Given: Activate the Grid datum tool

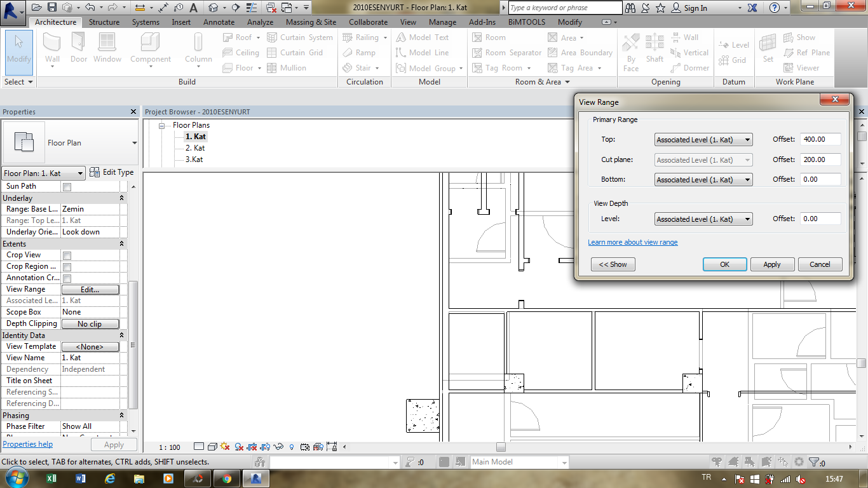Looking at the screenshot, I should click(x=732, y=60).
